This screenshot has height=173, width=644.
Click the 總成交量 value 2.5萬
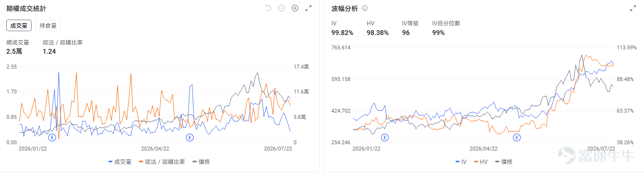coord(14,51)
